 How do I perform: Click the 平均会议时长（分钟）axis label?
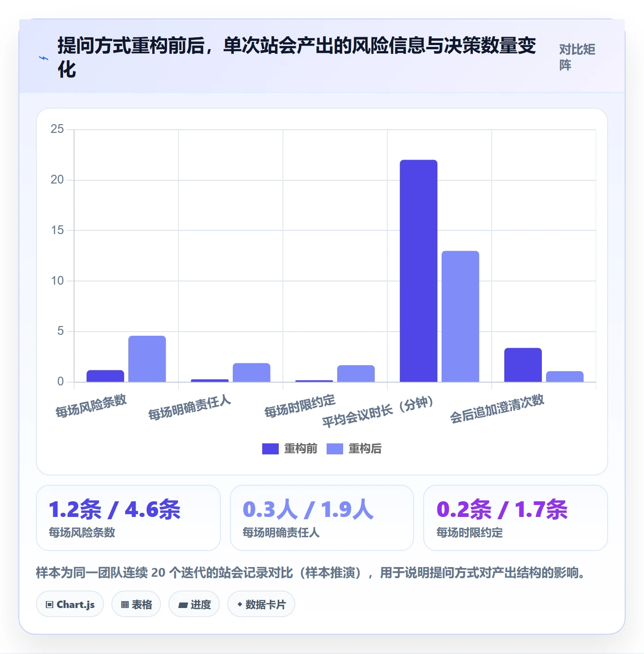coord(378,412)
